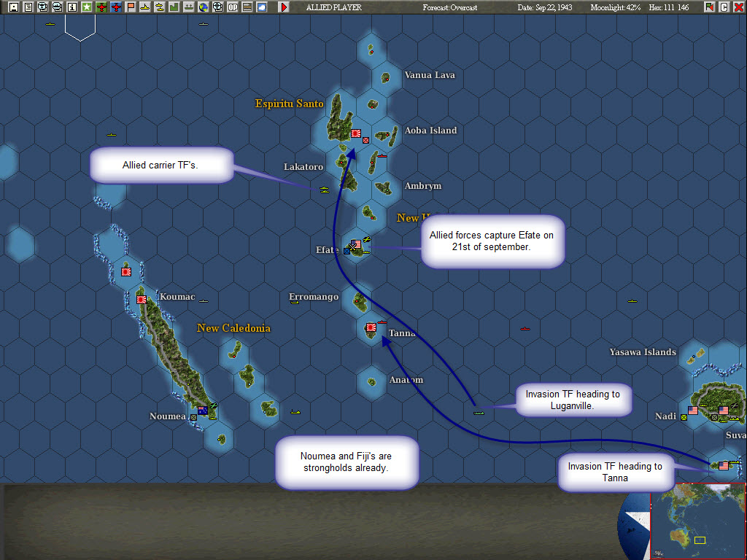Click yellow airfield plane icon at Efate
This screenshot has width=747, height=560.
[367, 239]
